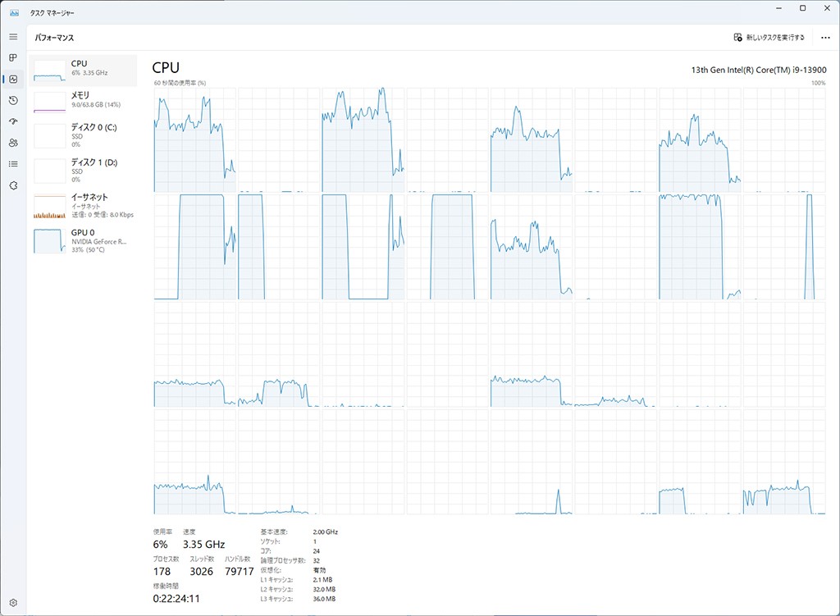This screenshot has width=840, height=616.
Task: Maximize the Task Manager window
Action: pyautogui.click(x=802, y=8)
